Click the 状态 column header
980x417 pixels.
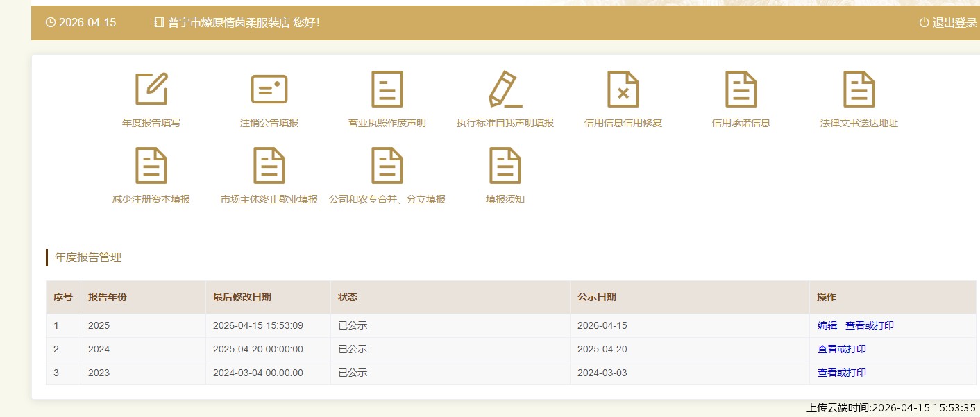click(348, 297)
